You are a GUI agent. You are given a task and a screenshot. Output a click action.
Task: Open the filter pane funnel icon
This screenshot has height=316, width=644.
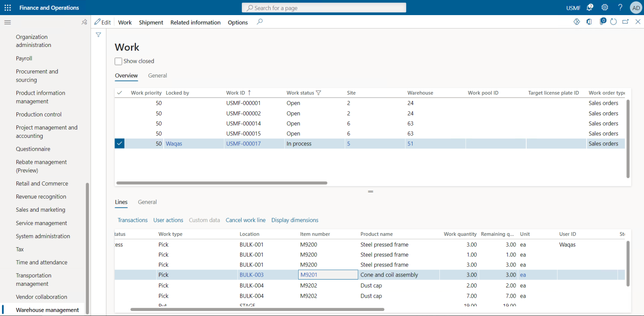98,35
